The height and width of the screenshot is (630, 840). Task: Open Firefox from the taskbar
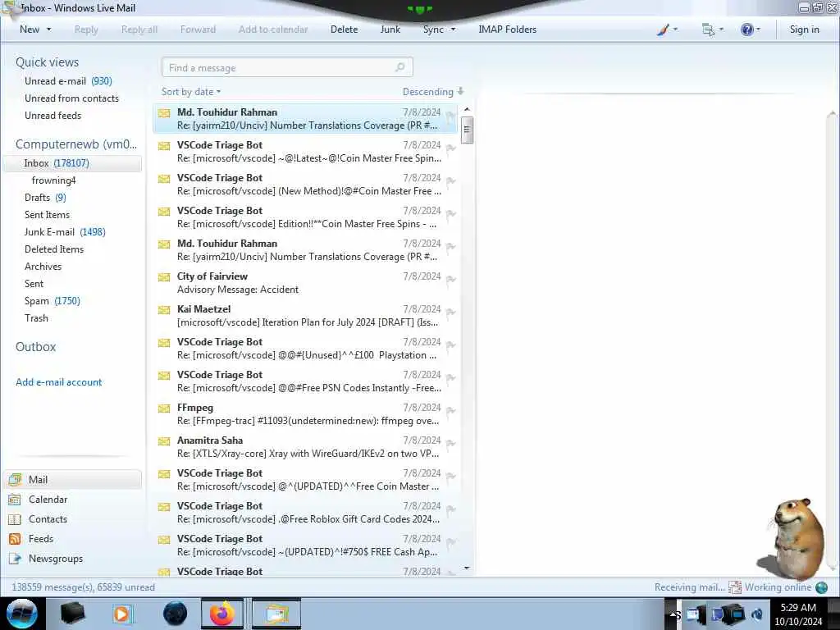[222, 614]
